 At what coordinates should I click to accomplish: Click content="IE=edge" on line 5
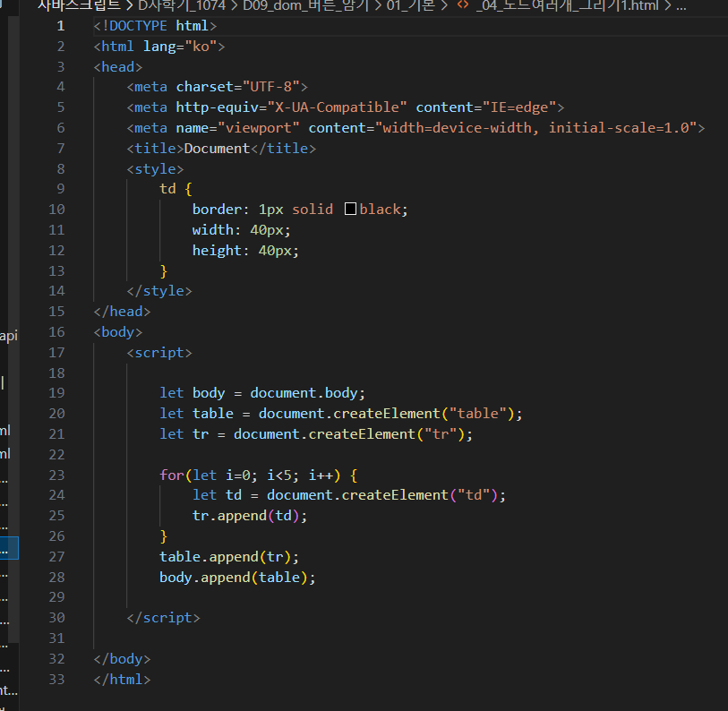click(x=486, y=107)
